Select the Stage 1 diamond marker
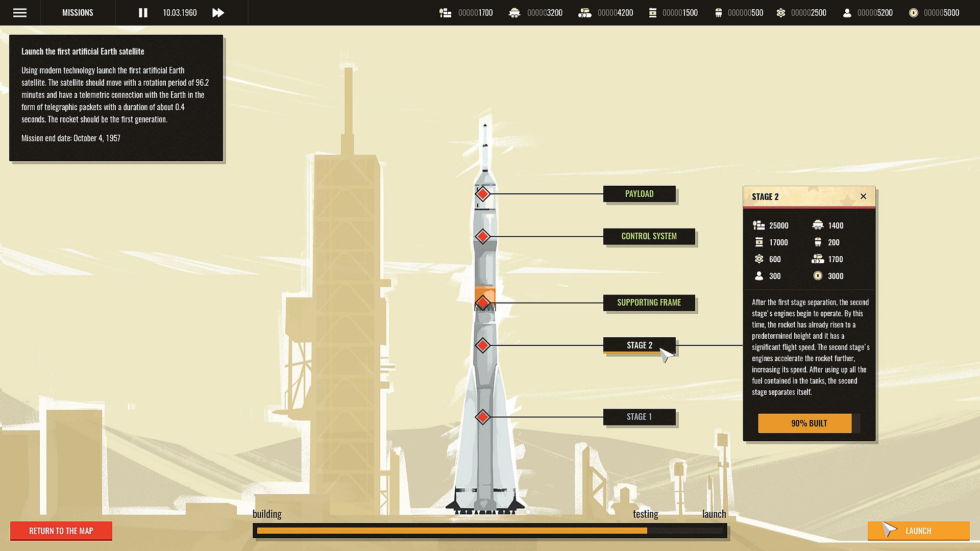The width and height of the screenshot is (980, 551). (x=482, y=417)
